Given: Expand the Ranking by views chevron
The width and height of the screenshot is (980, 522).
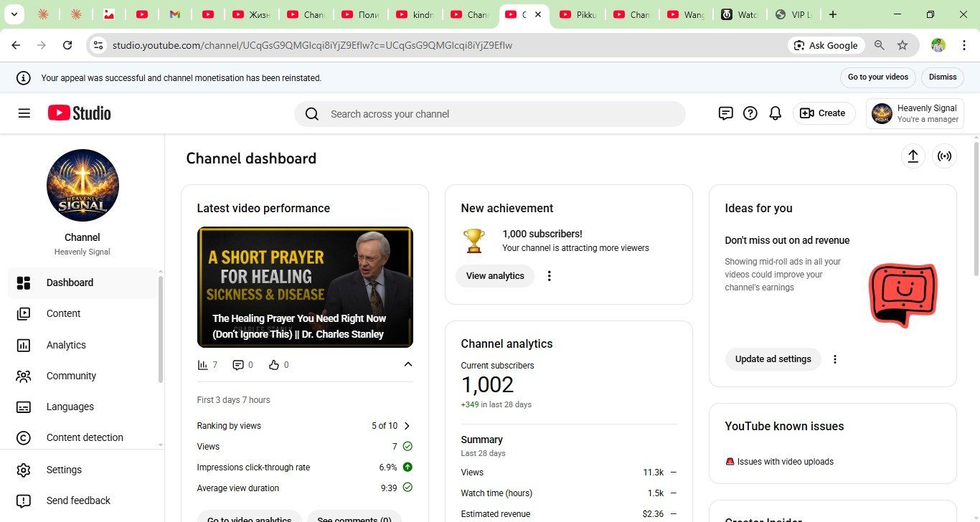Looking at the screenshot, I should [x=407, y=426].
